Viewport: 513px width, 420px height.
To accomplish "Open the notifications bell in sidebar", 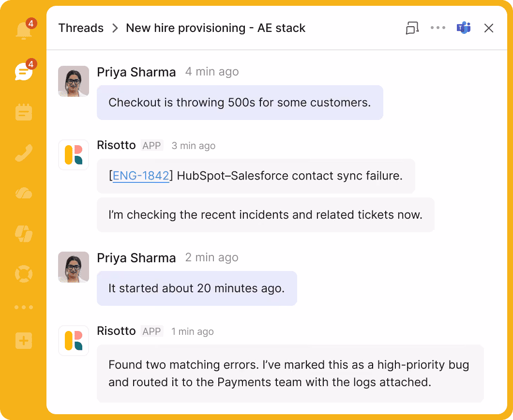I will 24,30.
